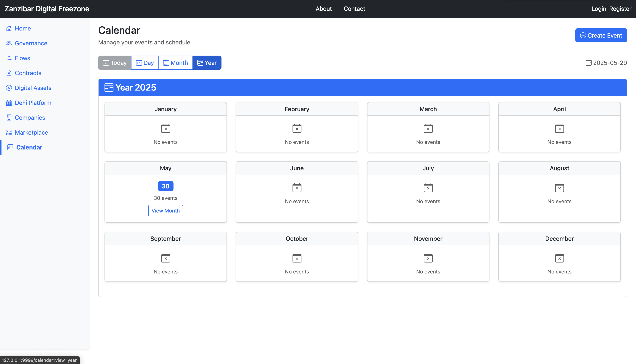Click September's empty calendar icon
This screenshot has width=636, height=364.
tap(166, 258)
